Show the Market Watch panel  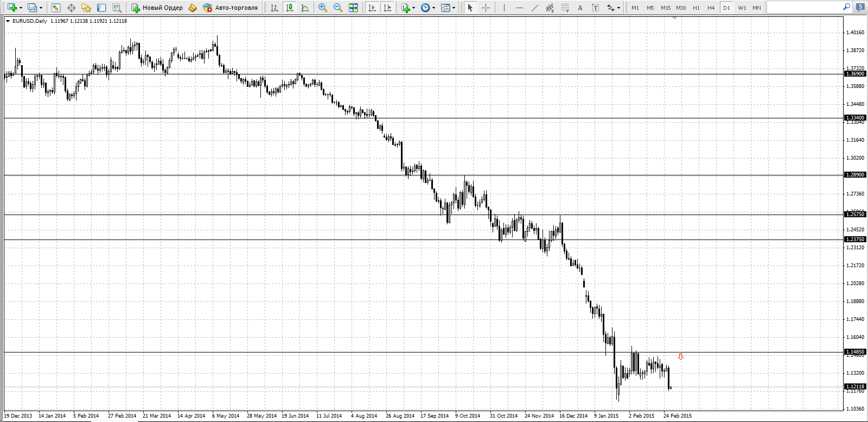55,8
